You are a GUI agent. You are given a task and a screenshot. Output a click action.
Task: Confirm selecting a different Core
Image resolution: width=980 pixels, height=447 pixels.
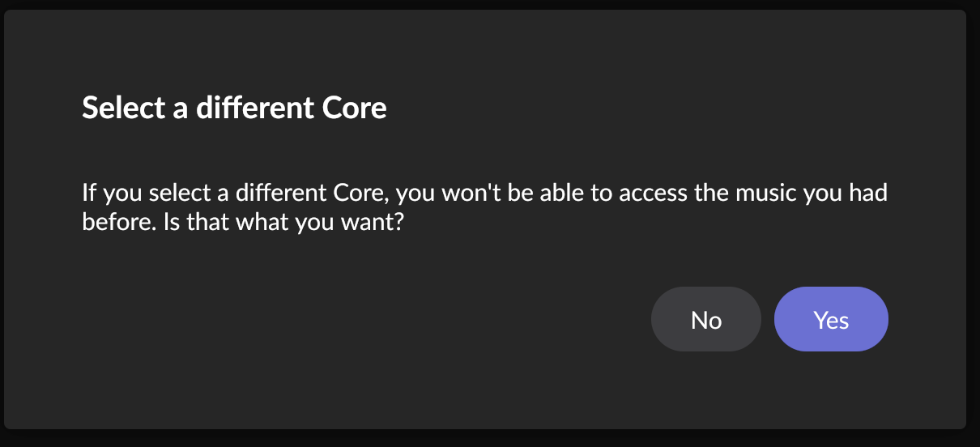(831, 320)
